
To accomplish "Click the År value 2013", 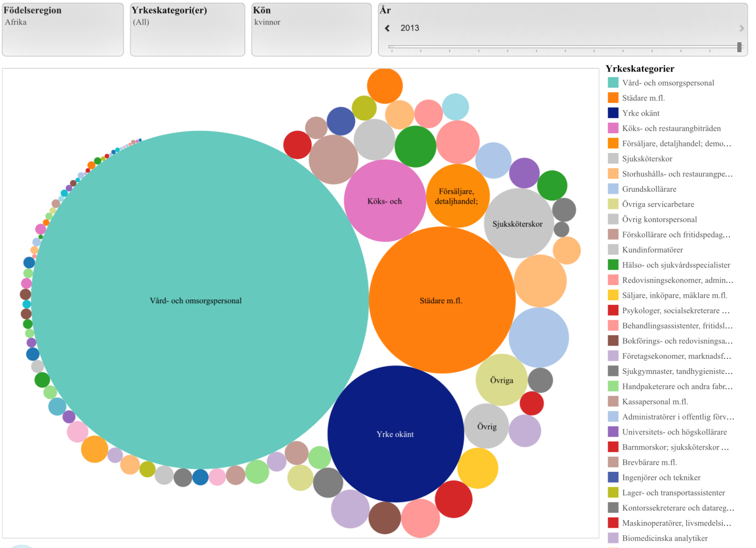I will [x=410, y=28].
